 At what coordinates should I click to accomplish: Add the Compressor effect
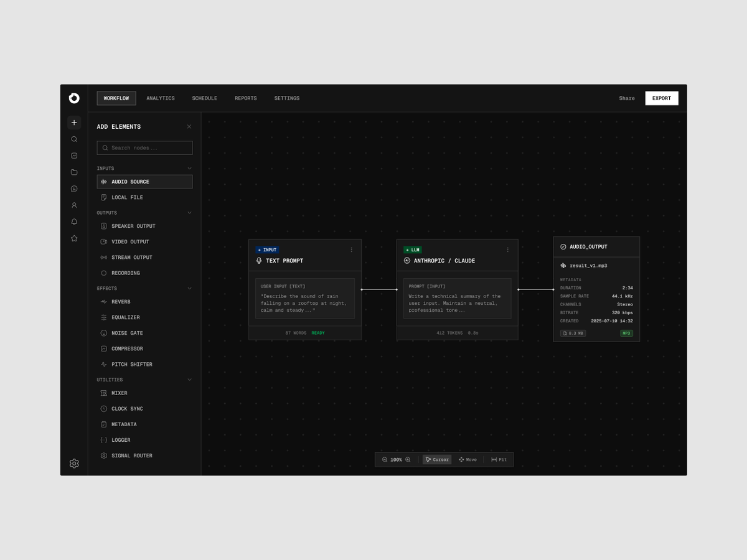tap(144, 348)
